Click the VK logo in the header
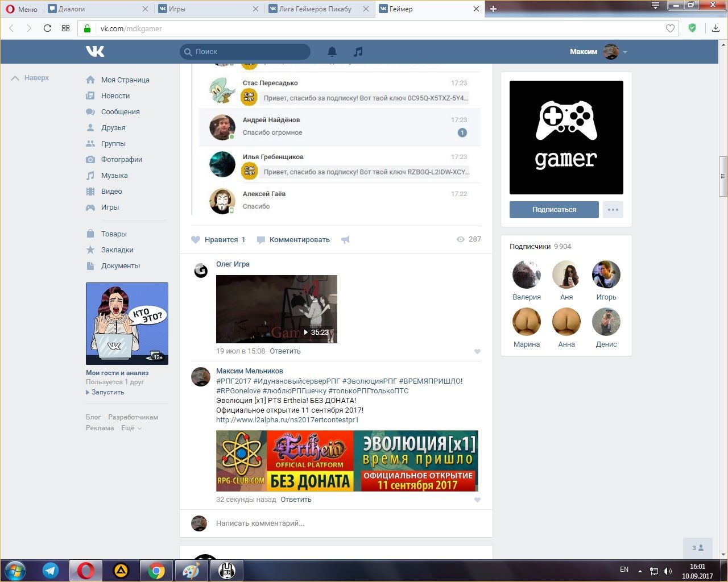The image size is (728, 582). click(95, 52)
